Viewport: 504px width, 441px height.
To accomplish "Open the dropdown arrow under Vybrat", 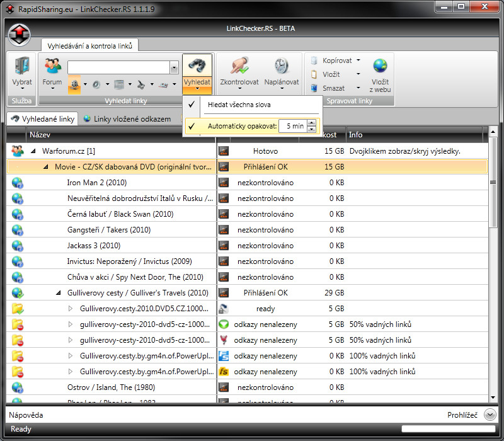I will [x=22, y=88].
